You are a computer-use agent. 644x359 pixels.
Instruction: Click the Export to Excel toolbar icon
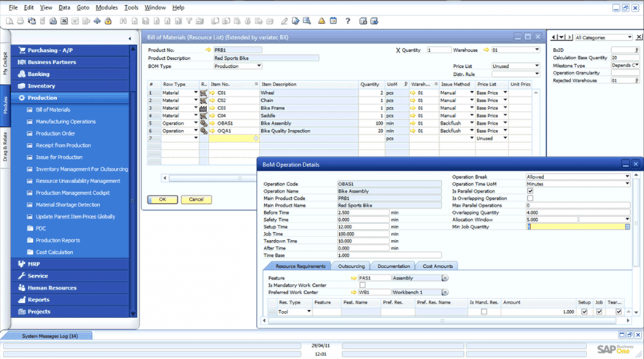[x=64, y=21]
